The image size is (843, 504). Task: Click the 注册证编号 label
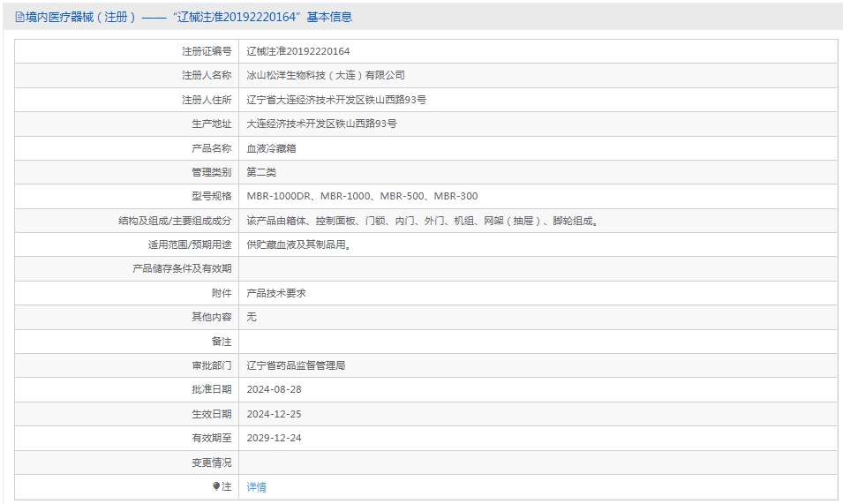[x=207, y=51]
